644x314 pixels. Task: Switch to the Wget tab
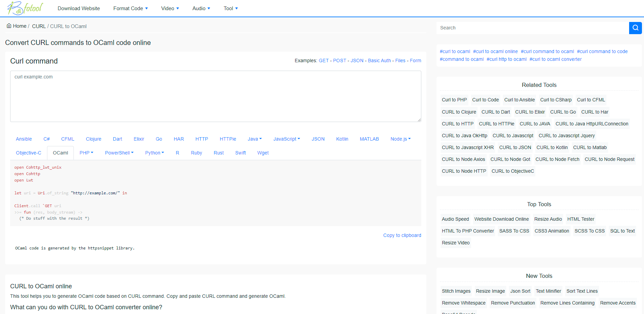(x=263, y=152)
